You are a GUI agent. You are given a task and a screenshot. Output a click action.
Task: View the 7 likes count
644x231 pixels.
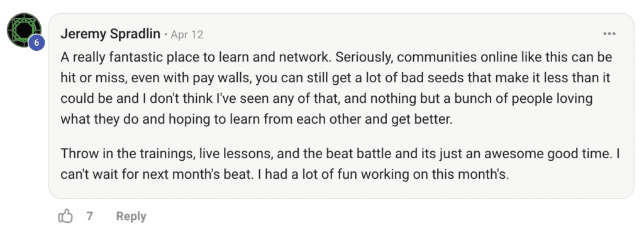89,216
